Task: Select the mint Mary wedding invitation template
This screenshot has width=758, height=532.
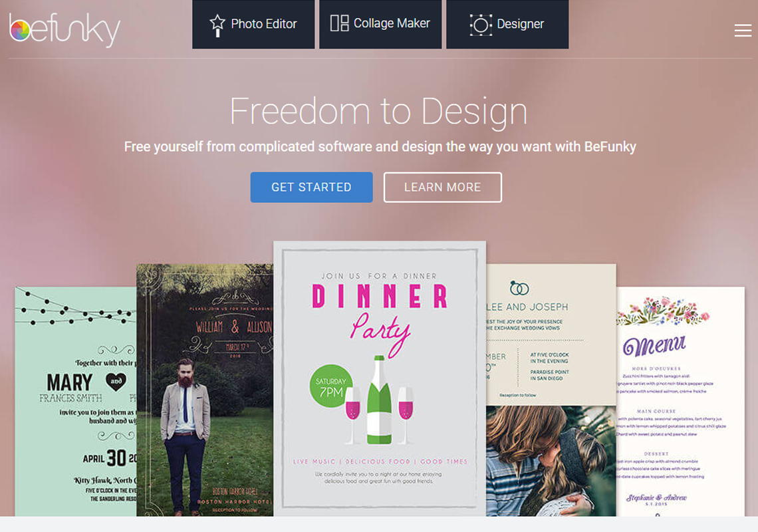Action: 75,402
